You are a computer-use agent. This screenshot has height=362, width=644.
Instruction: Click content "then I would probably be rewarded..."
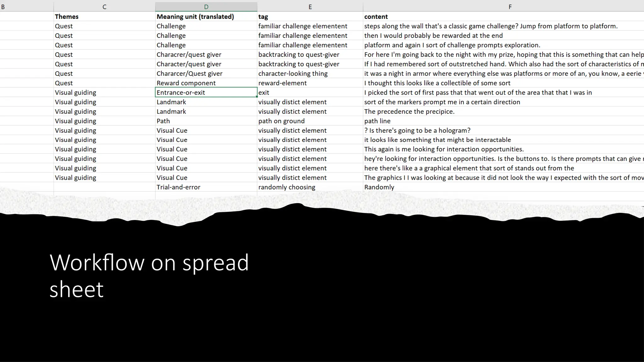click(503, 36)
